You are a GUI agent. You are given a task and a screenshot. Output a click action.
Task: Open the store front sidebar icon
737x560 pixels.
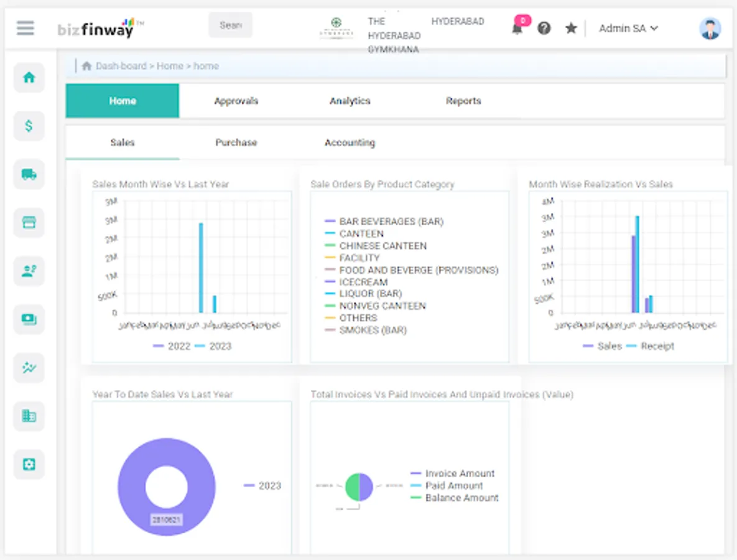(29, 222)
